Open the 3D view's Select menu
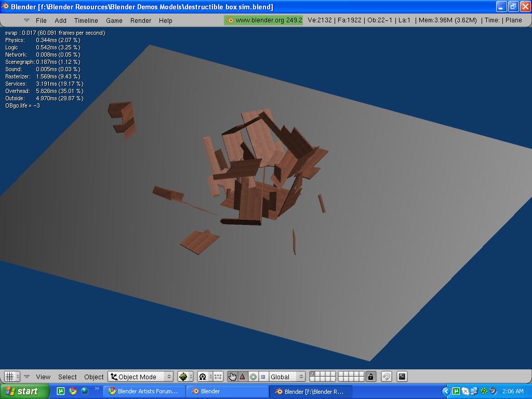The height and width of the screenshot is (399, 532). 67,377
